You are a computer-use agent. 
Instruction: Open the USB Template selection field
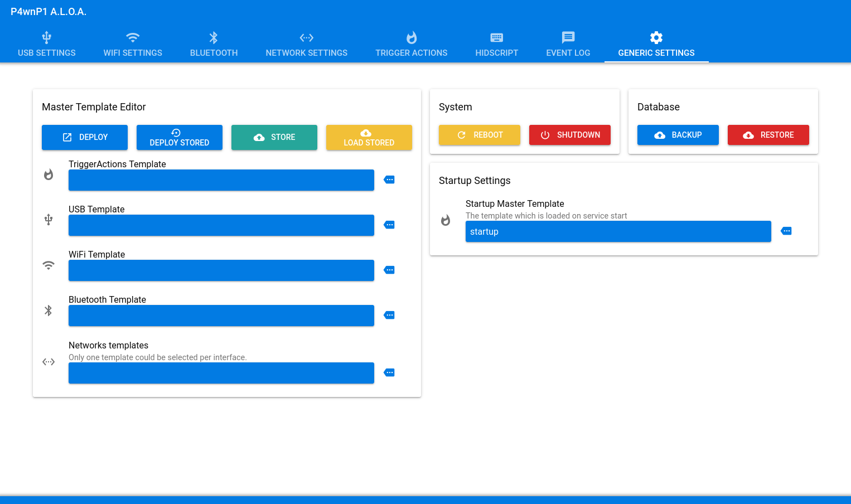[221, 225]
